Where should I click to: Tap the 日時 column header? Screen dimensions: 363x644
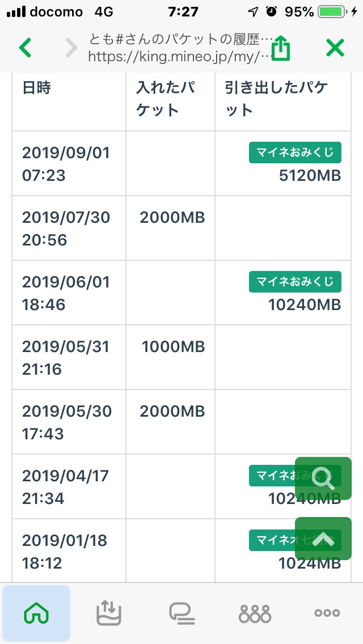[37, 87]
